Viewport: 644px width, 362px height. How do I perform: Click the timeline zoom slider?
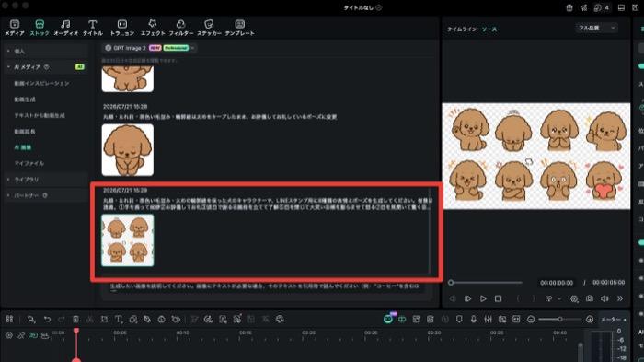[x=559, y=320]
